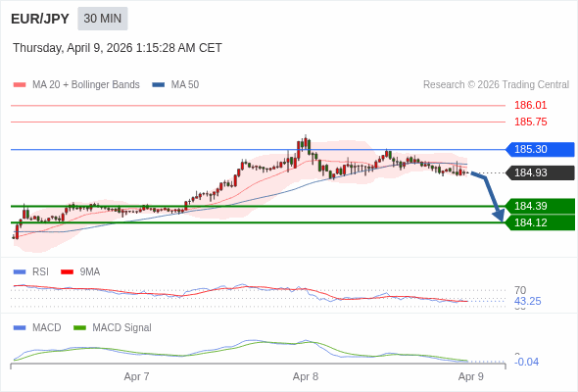
Task: Click the MA 20 + Bollinger Bands legend swatch
Action: (20, 85)
